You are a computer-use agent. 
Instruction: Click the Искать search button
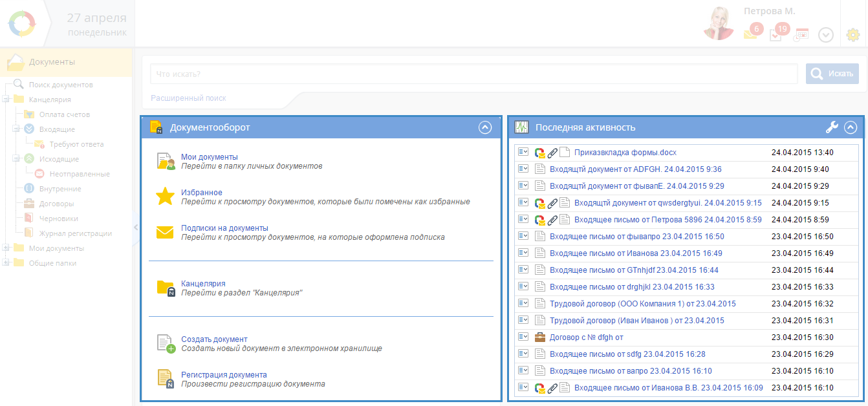[x=832, y=74]
